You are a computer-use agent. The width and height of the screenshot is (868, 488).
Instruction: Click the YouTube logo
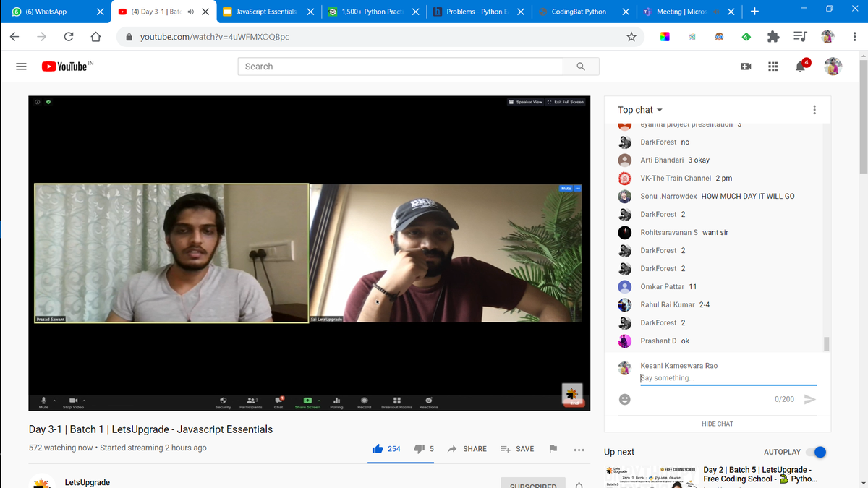coord(64,67)
